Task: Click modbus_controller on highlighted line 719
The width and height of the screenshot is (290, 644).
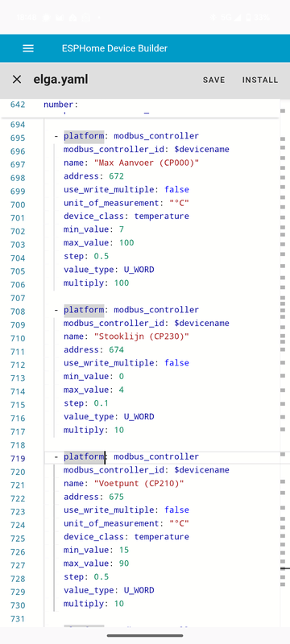Action: [156, 456]
